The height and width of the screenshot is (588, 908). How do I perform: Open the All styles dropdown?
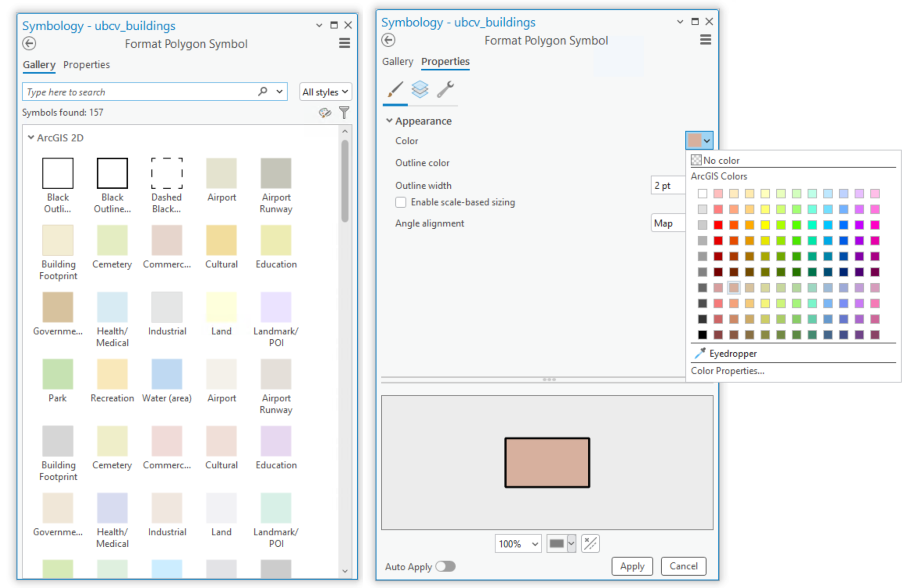click(x=325, y=92)
